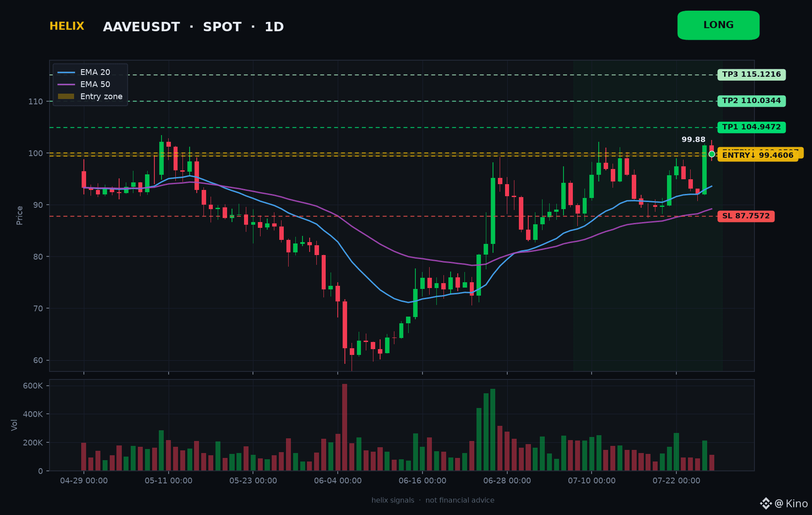
Task: Click the 100 price axis label
Action: 36,153
